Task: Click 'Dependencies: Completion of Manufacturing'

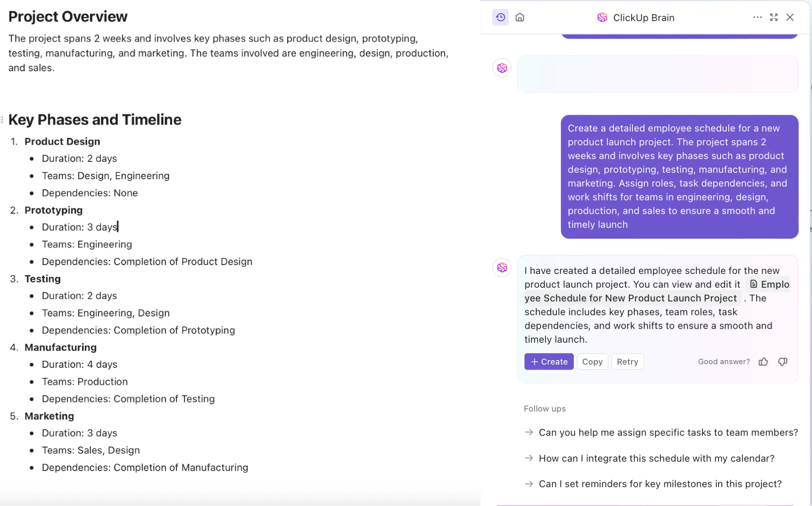Action: 145,468
